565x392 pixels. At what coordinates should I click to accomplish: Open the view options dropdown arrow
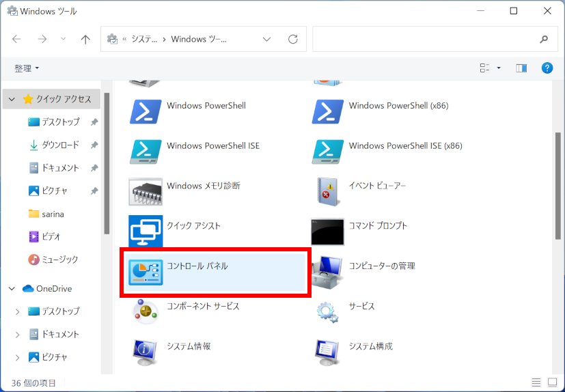499,68
